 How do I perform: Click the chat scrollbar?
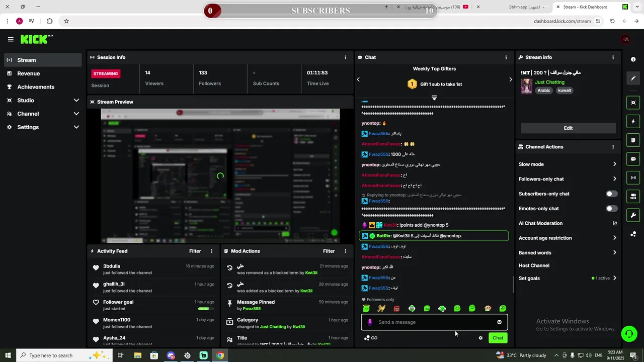click(x=513, y=285)
